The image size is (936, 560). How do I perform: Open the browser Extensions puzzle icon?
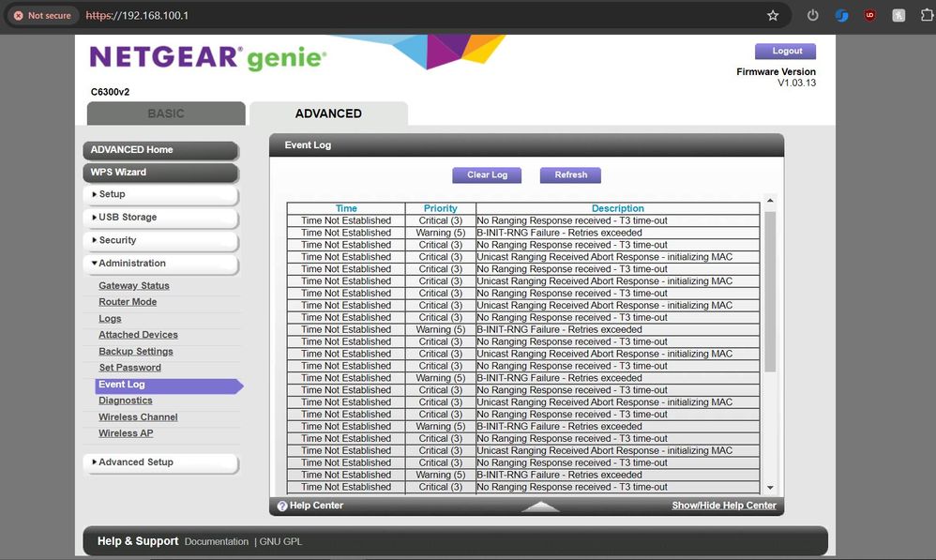926,16
